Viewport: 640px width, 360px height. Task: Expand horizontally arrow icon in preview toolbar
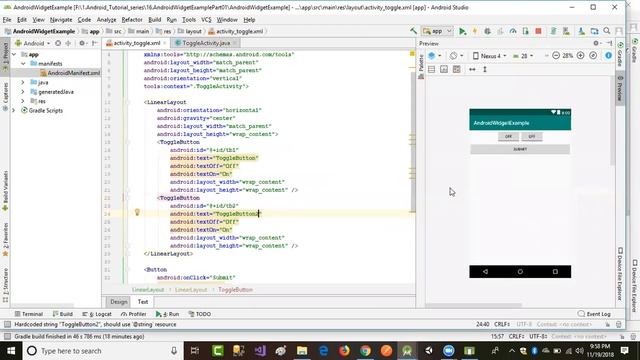pos(472,69)
